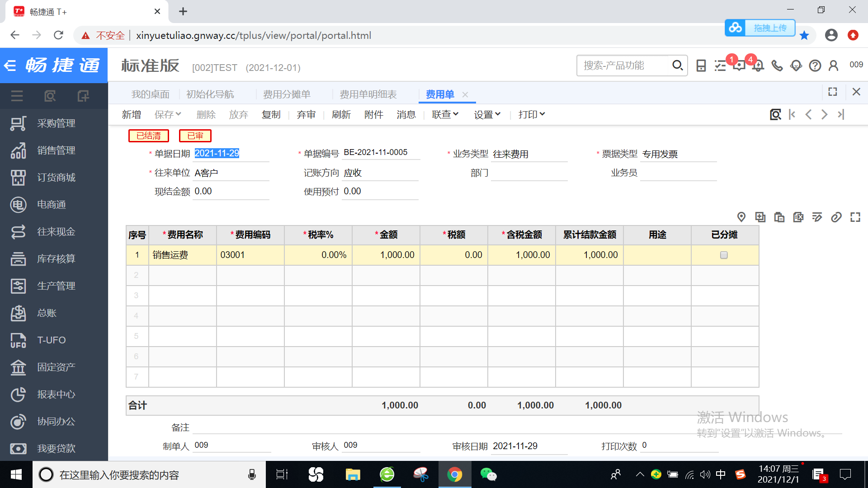Switch to 初始化导航 tab

point(210,94)
